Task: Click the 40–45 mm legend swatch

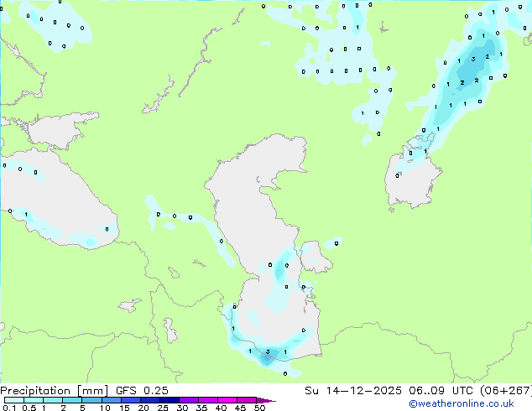Action: coord(227,400)
